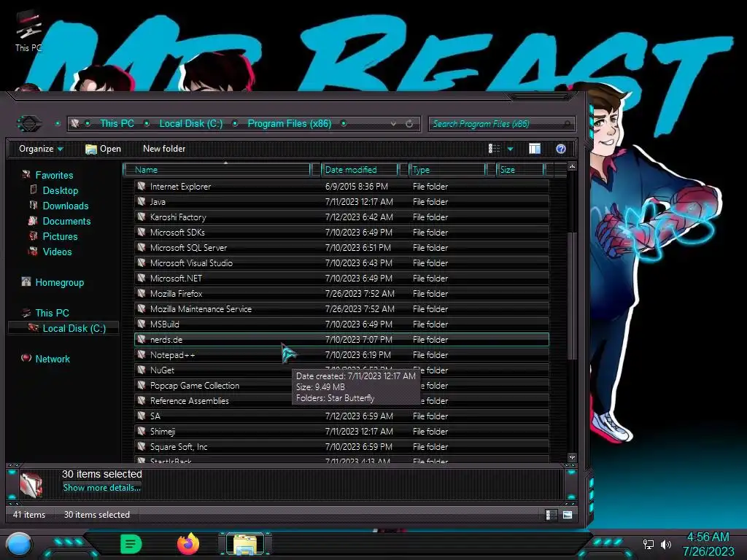Viewport: 747px width, 560px height.
Task: Select the Popcap Game Collection folder name
Action: click(194, 385)
